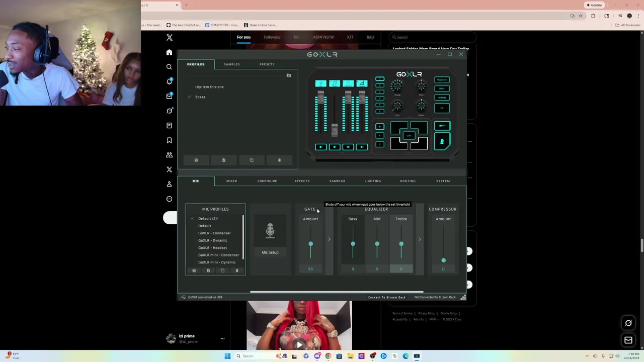
Task: Click the microphone Mic Setup icon
Action: [270, 231]
